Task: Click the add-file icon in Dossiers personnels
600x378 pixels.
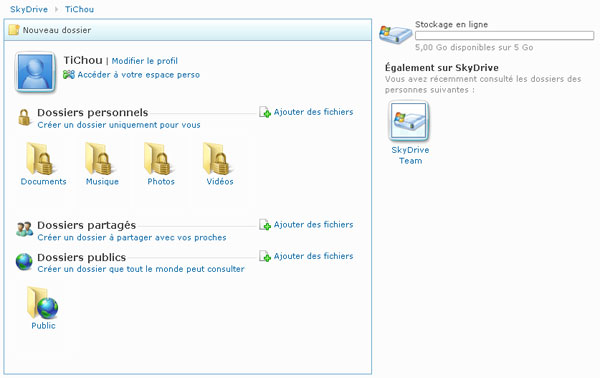Action: point(265,112)
